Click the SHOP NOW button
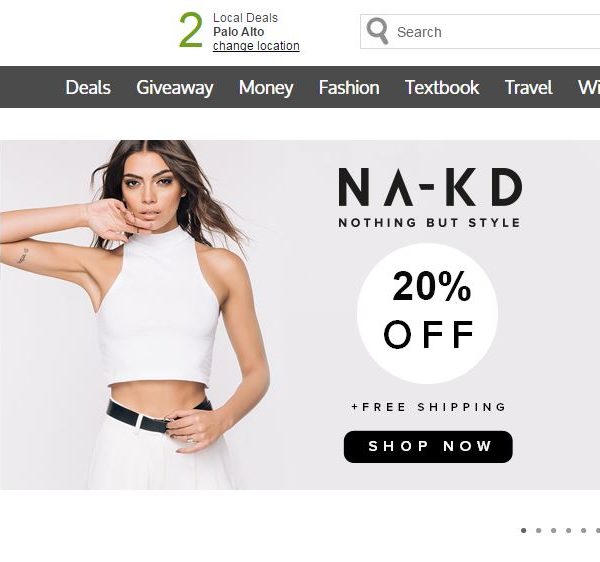The height and width of the screenshot is (562, 600). (x=428, y=446)
